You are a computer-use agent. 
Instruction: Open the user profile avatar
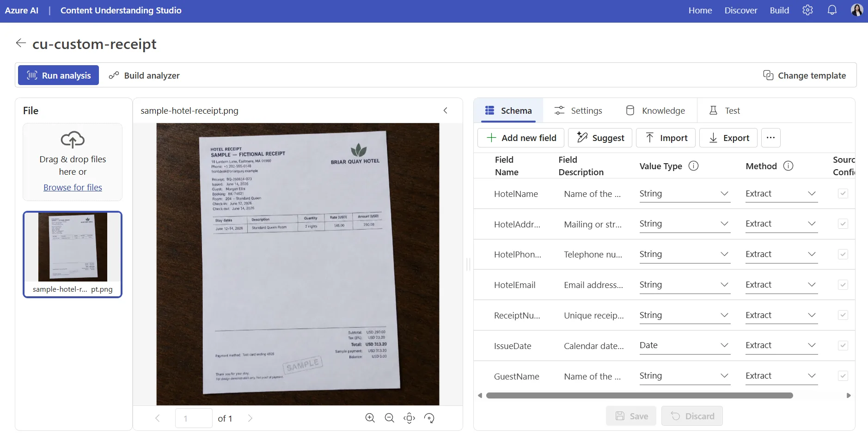coord(857,10)
